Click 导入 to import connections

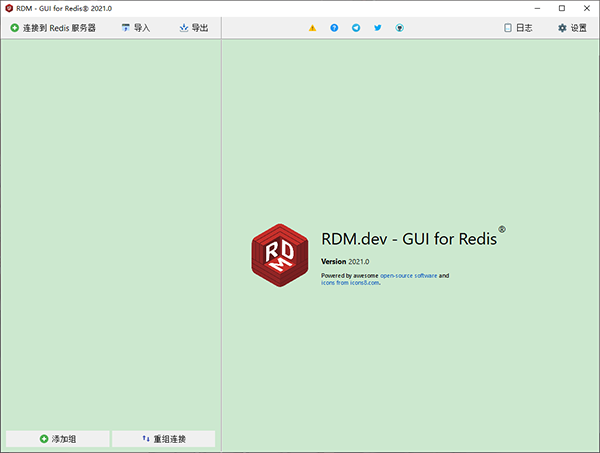coord(135,28)
